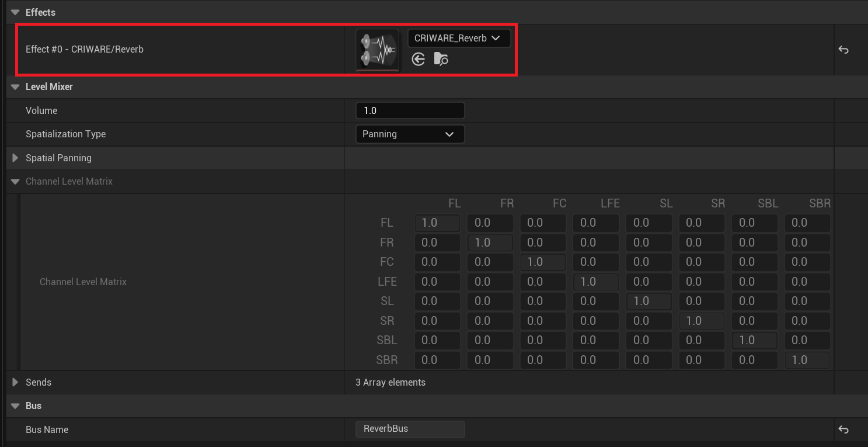Click the Browse to Asset folder icon
Viewport: 868px width, 447px height.
click(x=441, y=59)
